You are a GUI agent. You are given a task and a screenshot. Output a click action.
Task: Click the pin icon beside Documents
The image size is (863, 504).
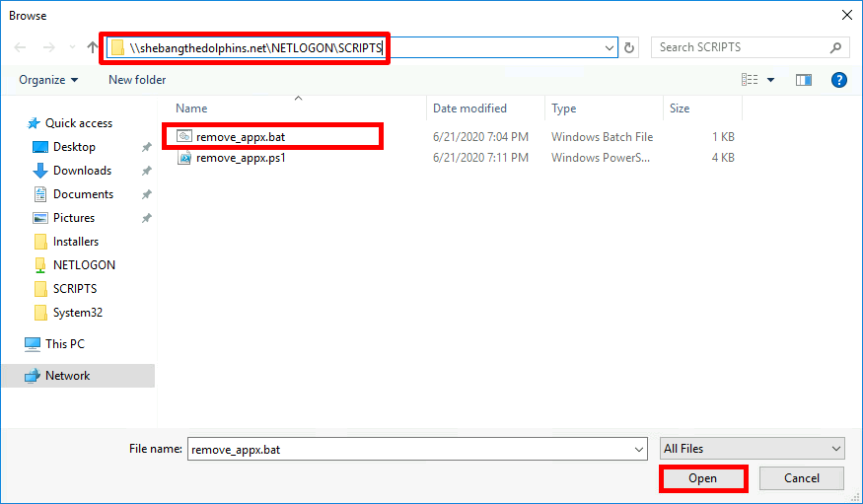pyautogui.click(x=146, y=194)
